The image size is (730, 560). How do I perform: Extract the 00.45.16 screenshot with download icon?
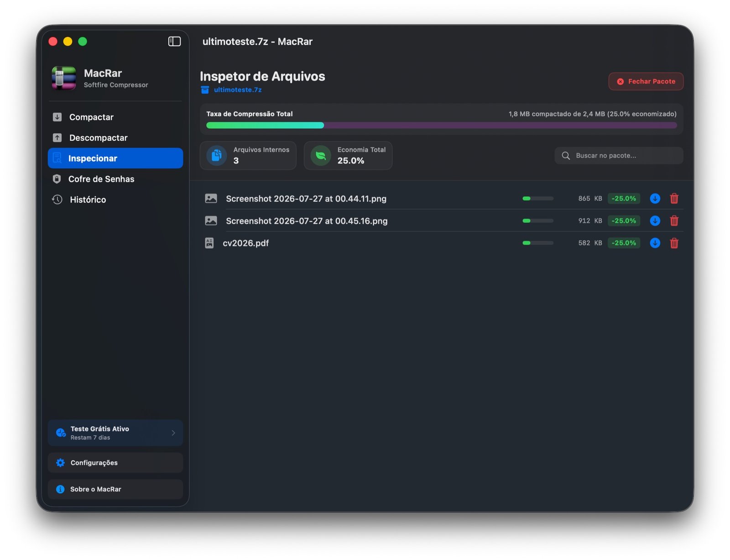coord(655,221)
